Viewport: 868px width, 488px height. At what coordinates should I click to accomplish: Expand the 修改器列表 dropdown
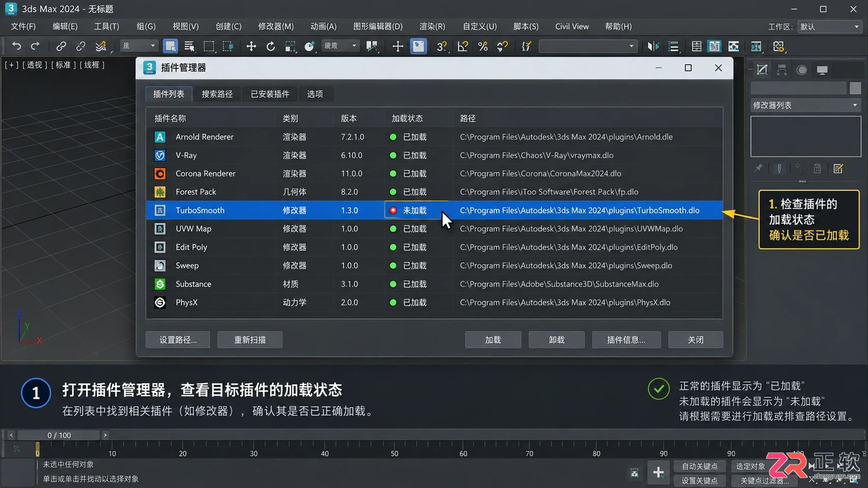805,105
